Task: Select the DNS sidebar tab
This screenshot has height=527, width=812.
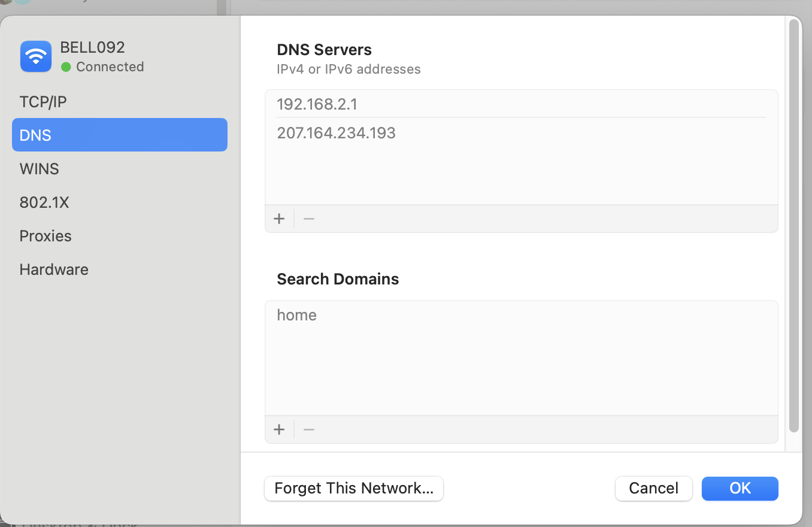Action: click(x=120, y=135)
